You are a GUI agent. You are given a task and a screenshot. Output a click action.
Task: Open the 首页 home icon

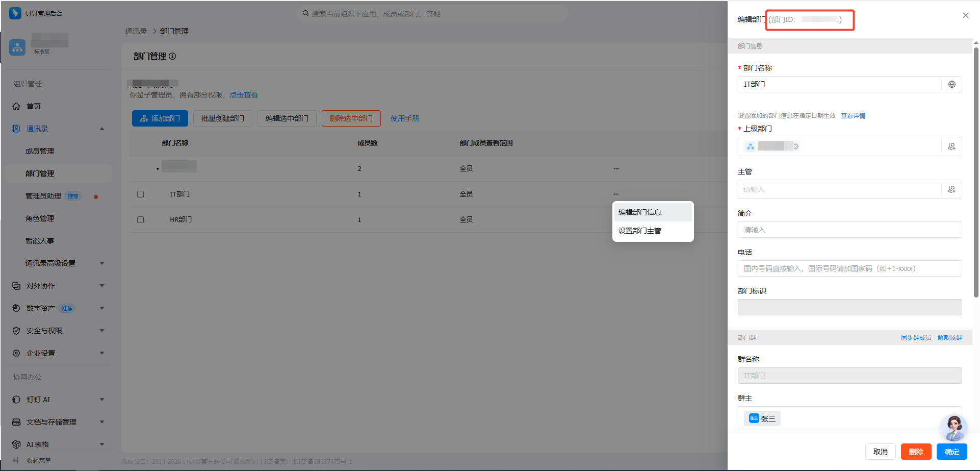click(x=16, y=106)
